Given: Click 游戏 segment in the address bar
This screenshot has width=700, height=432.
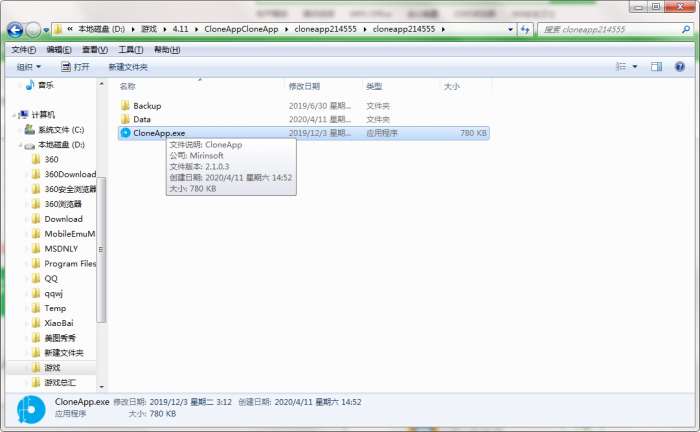Looking at the screenshot, I should [149, 29].
